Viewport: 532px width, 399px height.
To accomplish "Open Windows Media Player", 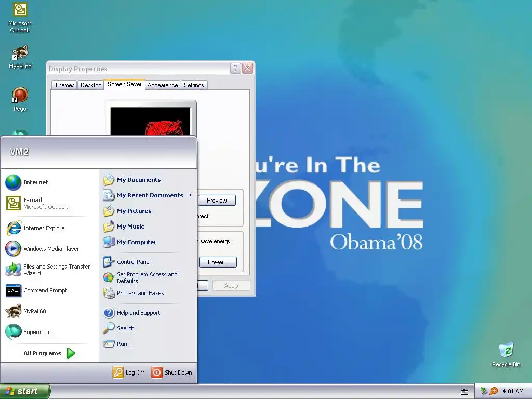I will 49,249.
